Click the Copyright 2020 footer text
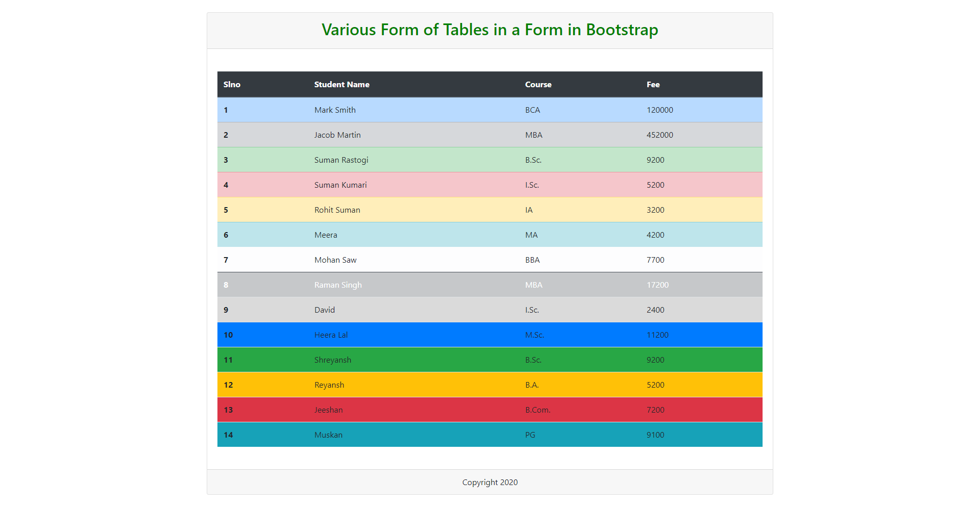The width and height of the screenshot is (980, 507). (489, 482)
